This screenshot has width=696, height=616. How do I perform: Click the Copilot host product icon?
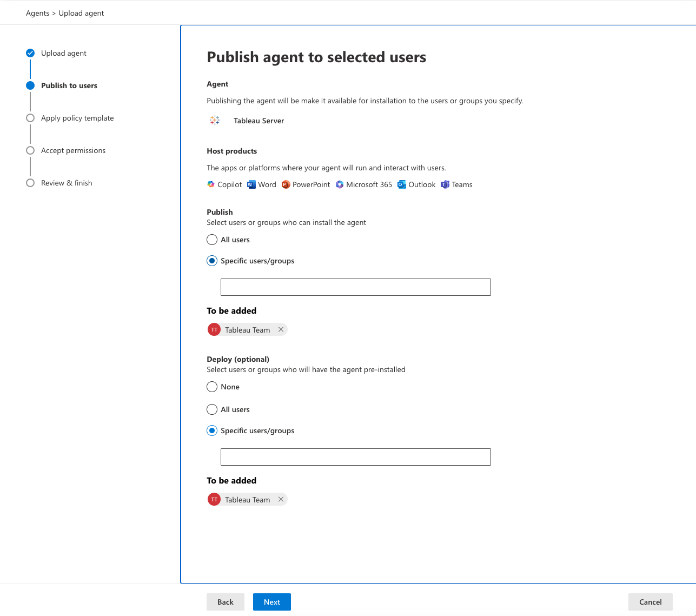pyautogui.click(x=210, y=184)
